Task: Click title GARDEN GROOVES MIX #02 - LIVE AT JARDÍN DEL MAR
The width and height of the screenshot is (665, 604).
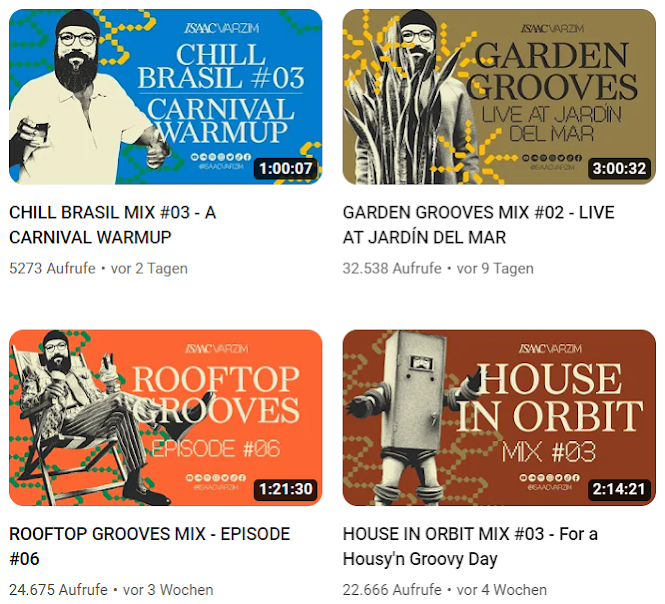Action: (x=478, y=225)
